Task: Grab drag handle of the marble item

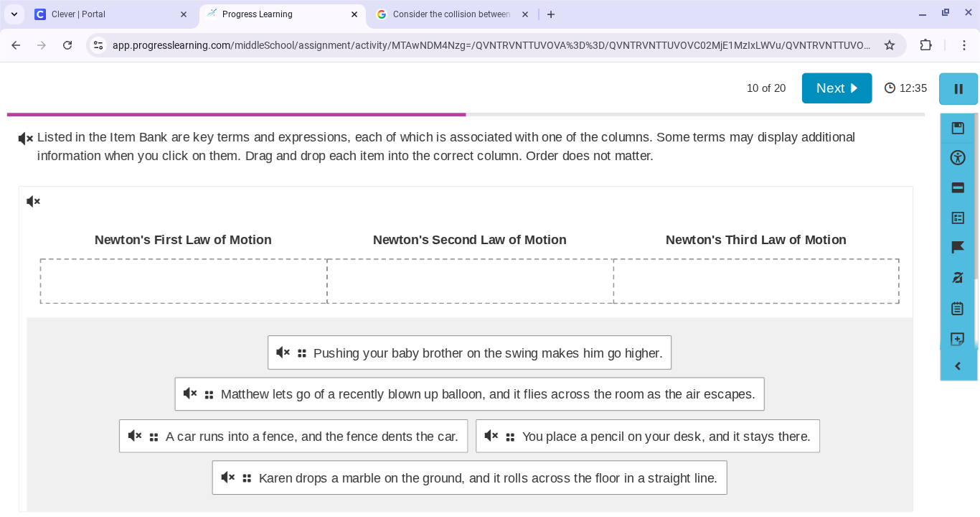Action: [x=247, y=478]
